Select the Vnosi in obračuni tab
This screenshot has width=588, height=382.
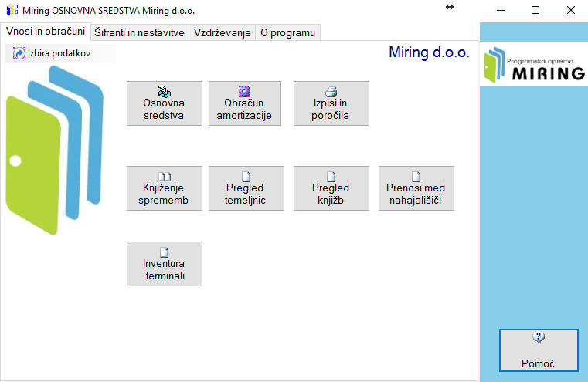46,31
